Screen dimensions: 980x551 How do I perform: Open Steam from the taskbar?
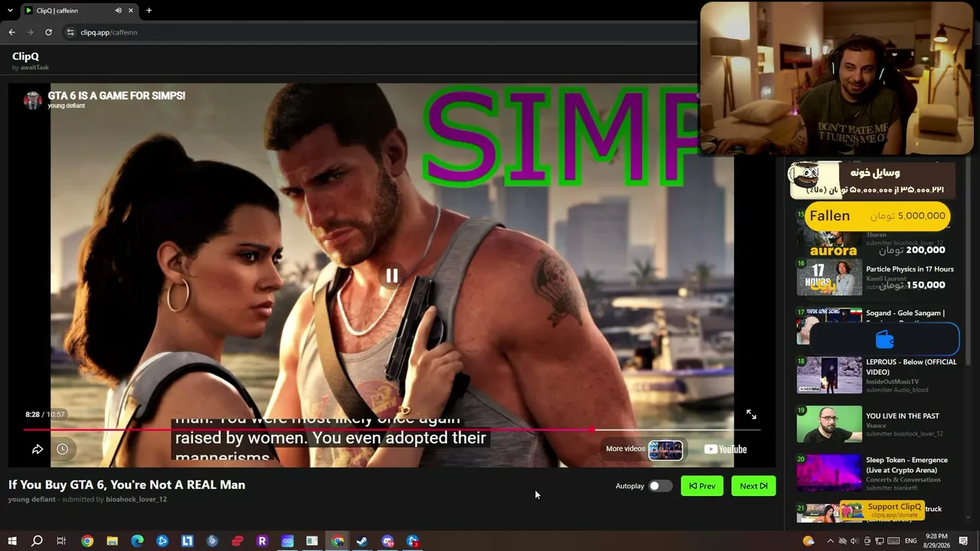pos(362,541)
